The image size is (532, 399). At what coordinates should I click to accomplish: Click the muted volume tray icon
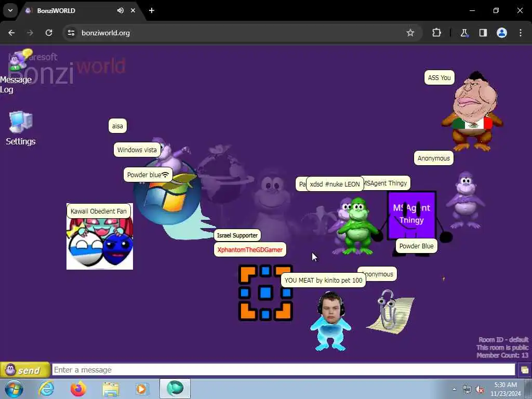(480, 390)
